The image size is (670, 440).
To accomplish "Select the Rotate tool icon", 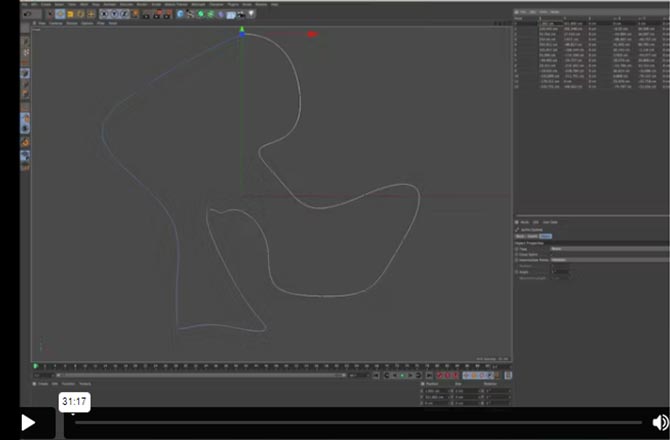I will (80, 14).
